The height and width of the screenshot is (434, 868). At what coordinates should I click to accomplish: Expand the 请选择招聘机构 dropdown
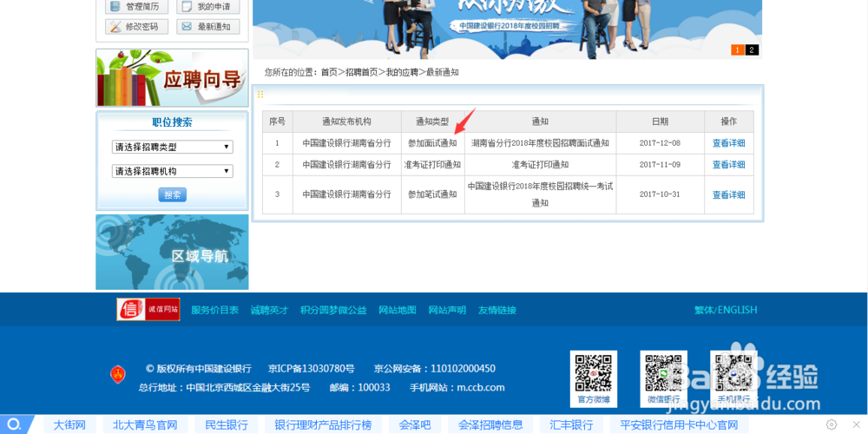pos(172,172)
